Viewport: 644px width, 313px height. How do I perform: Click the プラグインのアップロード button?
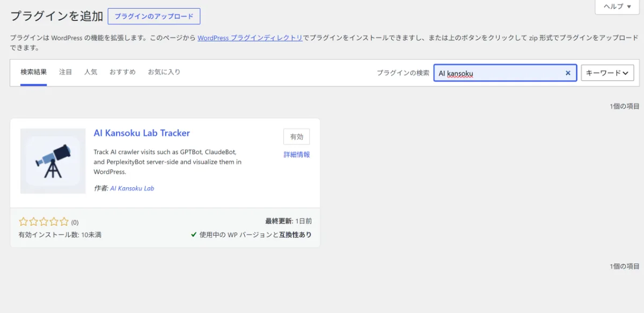[x=154, y=16]
